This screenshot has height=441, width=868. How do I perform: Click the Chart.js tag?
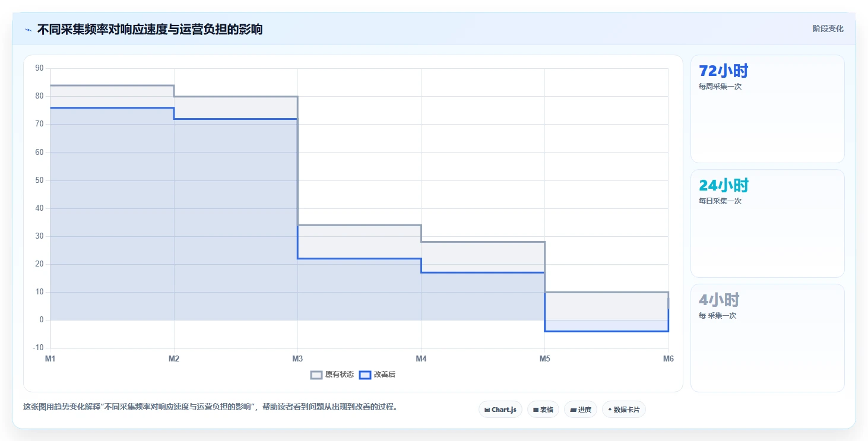pos(500,410)
